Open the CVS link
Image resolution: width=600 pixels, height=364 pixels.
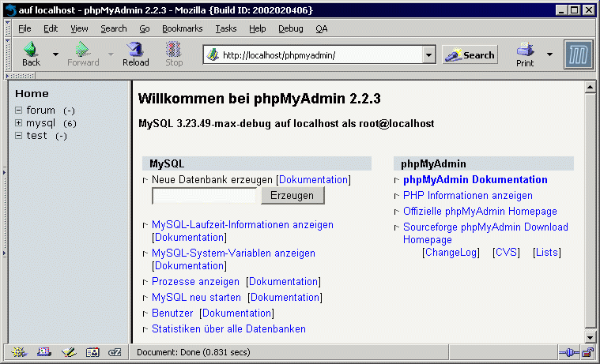pos(506,253)
